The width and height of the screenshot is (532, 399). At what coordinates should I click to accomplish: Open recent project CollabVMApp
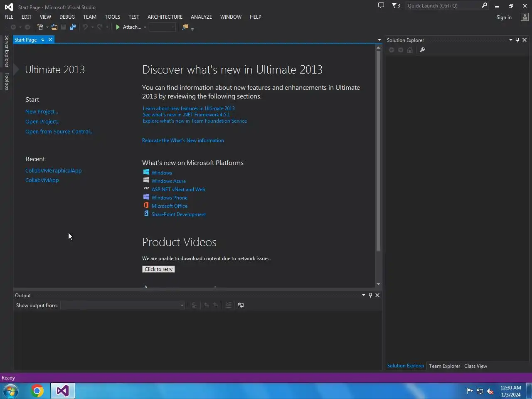pos(42,180)
